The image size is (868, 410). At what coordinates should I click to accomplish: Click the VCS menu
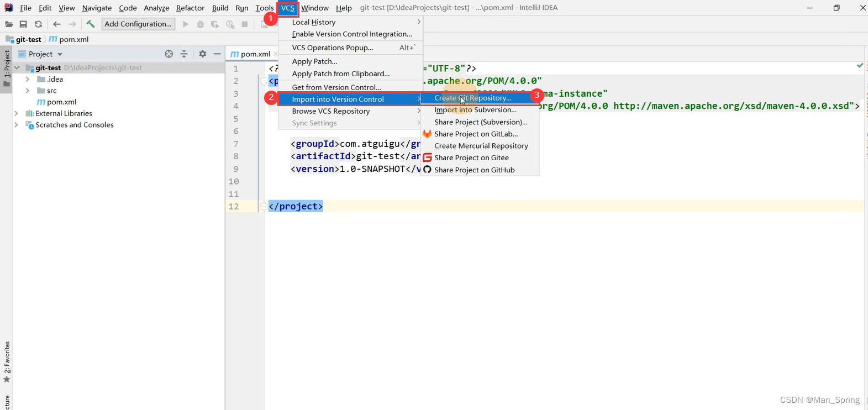(287, 8)
